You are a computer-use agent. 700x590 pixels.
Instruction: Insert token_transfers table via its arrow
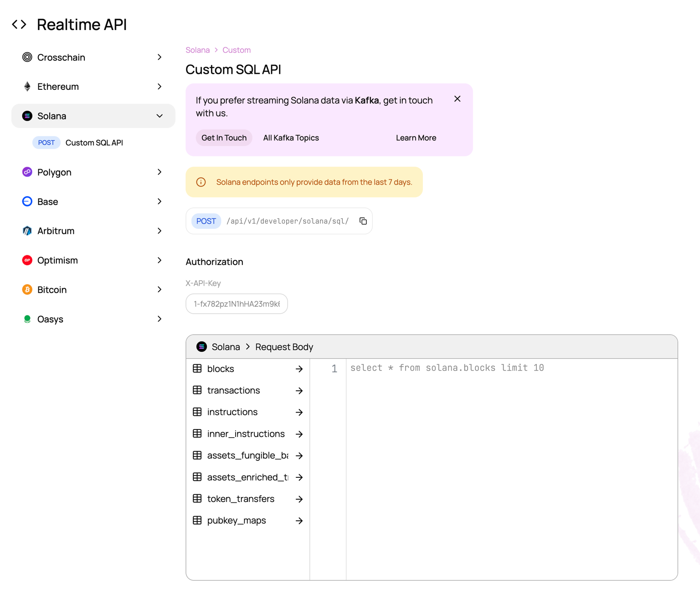299,499
